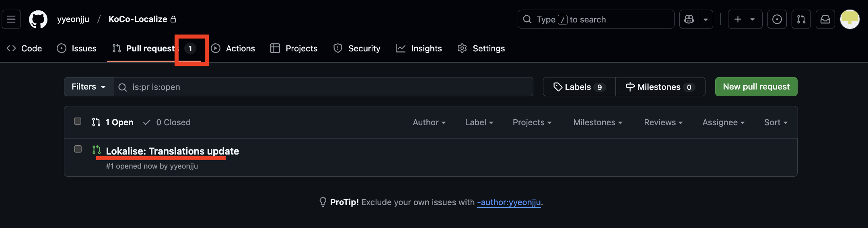Open the Labels list button
868x228 pixels.
point(579,87)
